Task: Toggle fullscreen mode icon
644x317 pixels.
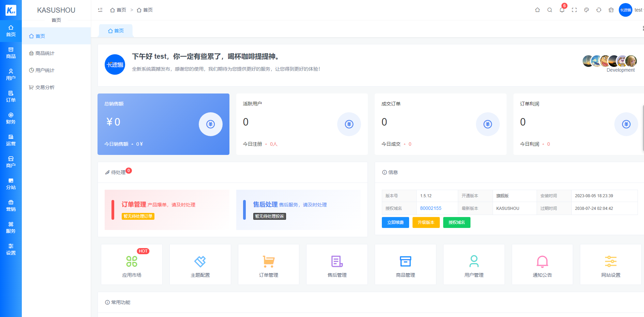Action: pos(574,10)
